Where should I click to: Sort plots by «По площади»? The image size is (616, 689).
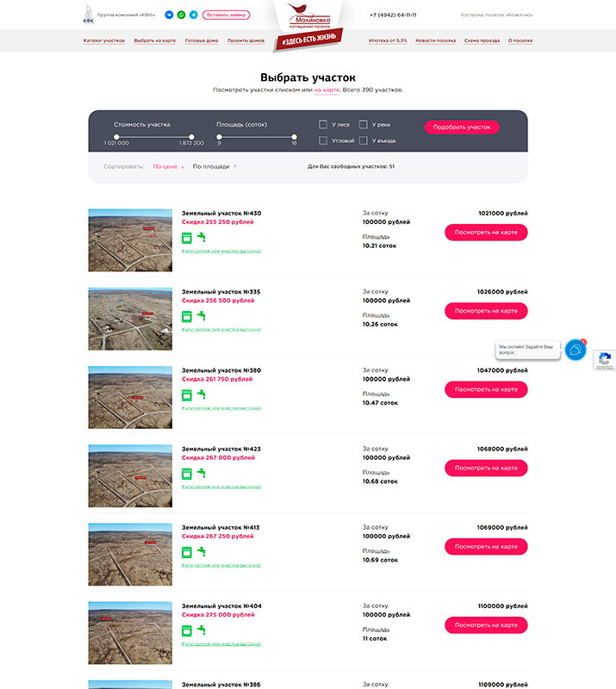(x=214, y=166)
